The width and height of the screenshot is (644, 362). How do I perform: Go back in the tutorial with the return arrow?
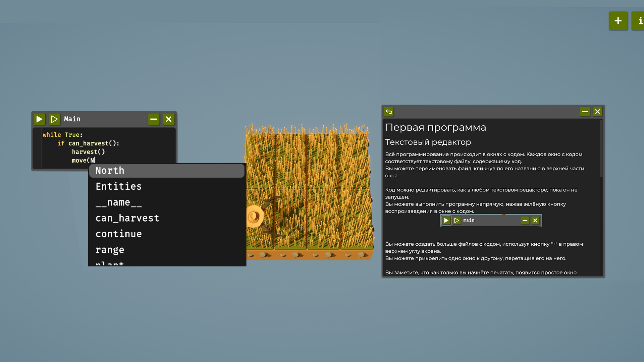[x=389, y=112]
